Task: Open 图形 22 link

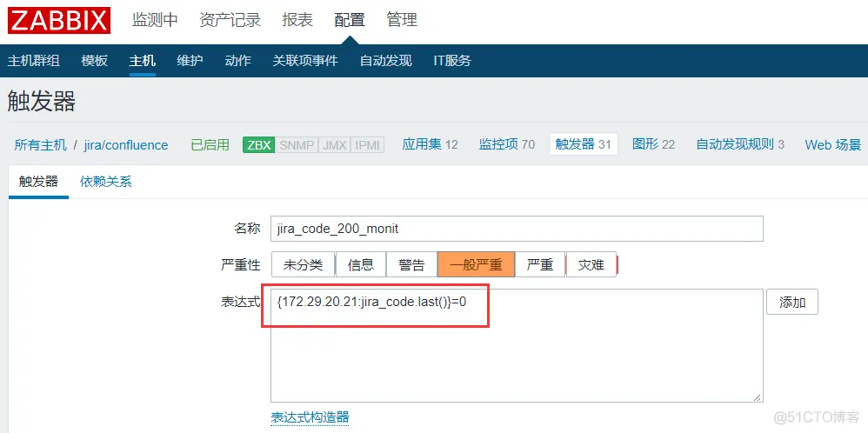Action: 654,145
